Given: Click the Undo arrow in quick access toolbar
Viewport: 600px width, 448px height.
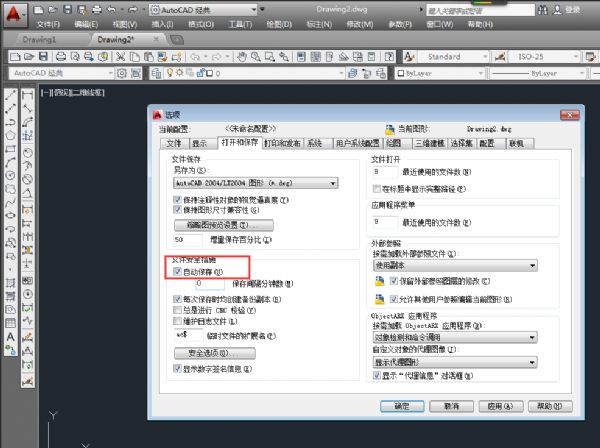Looking at the screenshot, I should click(111, 10).
